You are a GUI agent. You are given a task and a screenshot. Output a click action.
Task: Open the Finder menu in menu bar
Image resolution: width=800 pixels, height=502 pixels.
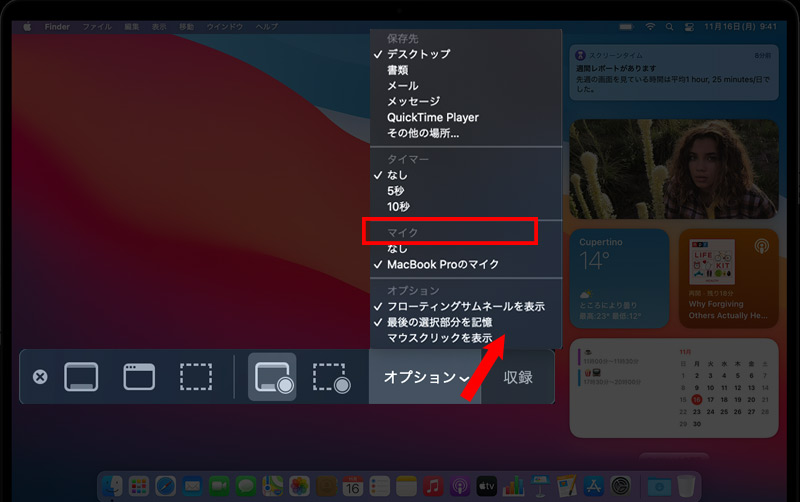57,27
